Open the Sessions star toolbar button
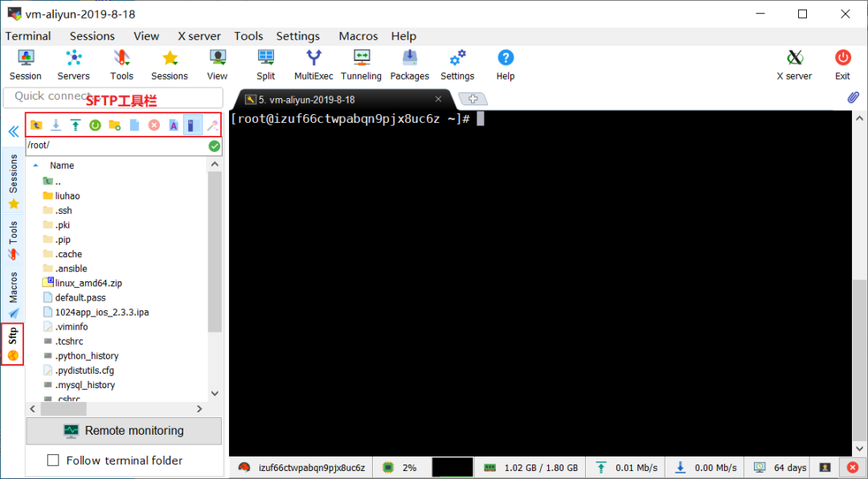The image size is (868, 479). [170, 65]
